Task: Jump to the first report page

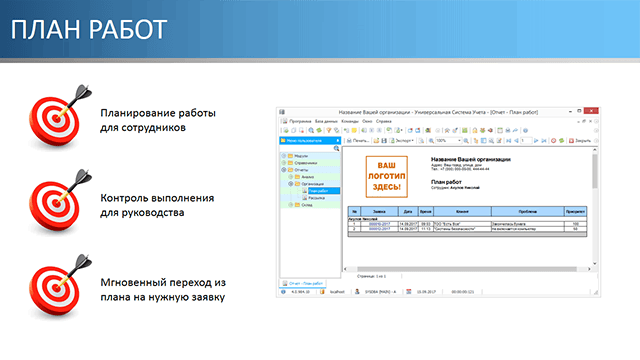Action: (x=509, y=141)
